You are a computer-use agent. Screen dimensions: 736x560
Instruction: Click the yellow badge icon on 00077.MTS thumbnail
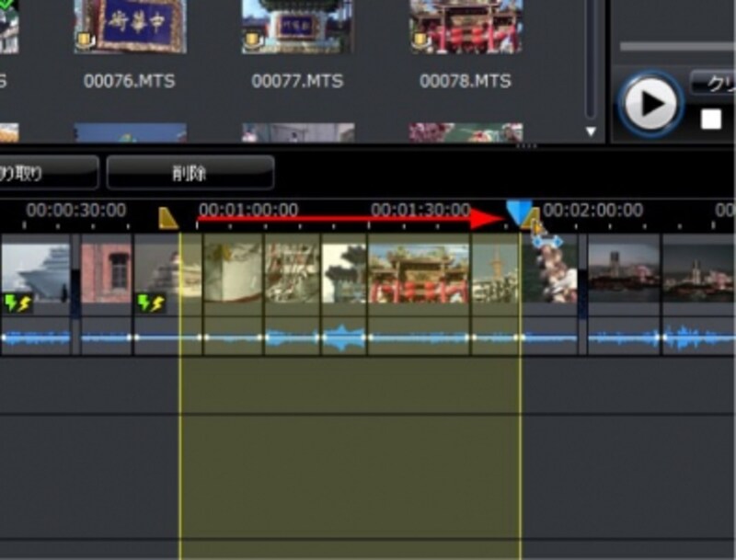click(x=250, y=41)
